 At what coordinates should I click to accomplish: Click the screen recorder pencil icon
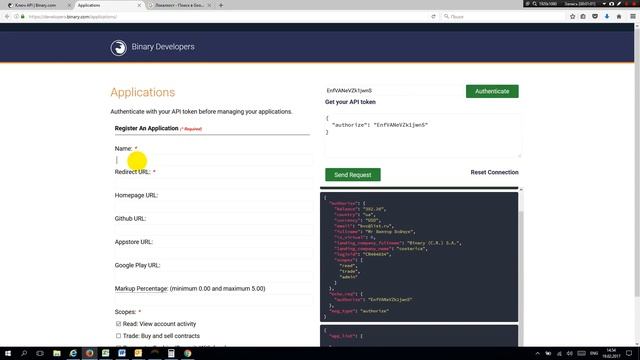pyautogui.click(x=619, y=4)
